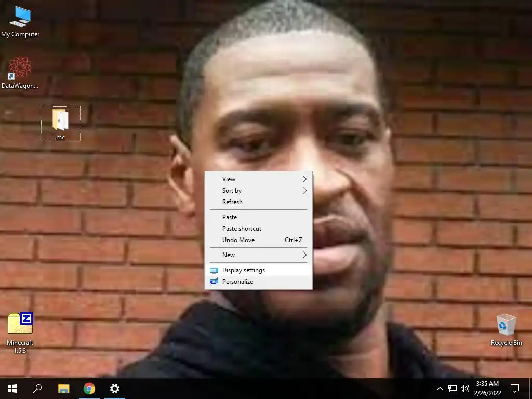Open Personalize from context menu

click(259, 282)
